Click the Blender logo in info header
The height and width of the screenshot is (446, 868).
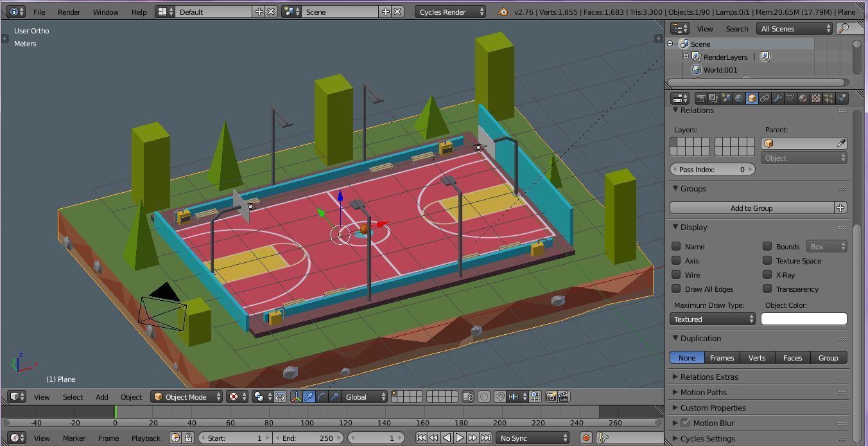tap(503, 12)
